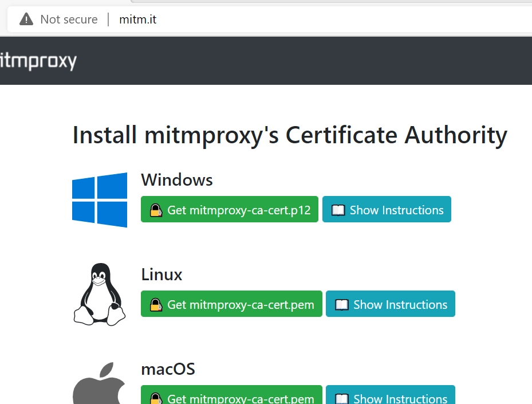The width and height of the screenshot is (532, 404).
Task: Click the book icon on Linux Show Instructions
Action: pyautogui.click(x=342, y=304)
